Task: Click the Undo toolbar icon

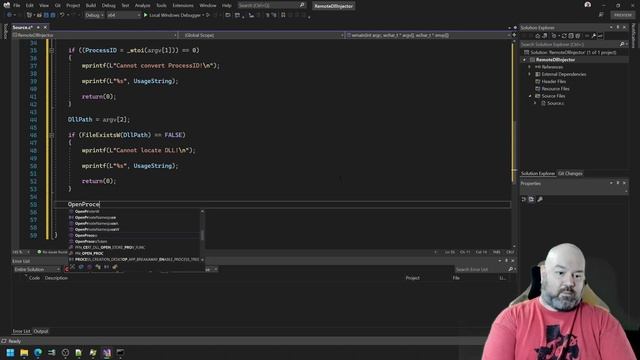Action: pyautogui.click(x=62, y=15)
